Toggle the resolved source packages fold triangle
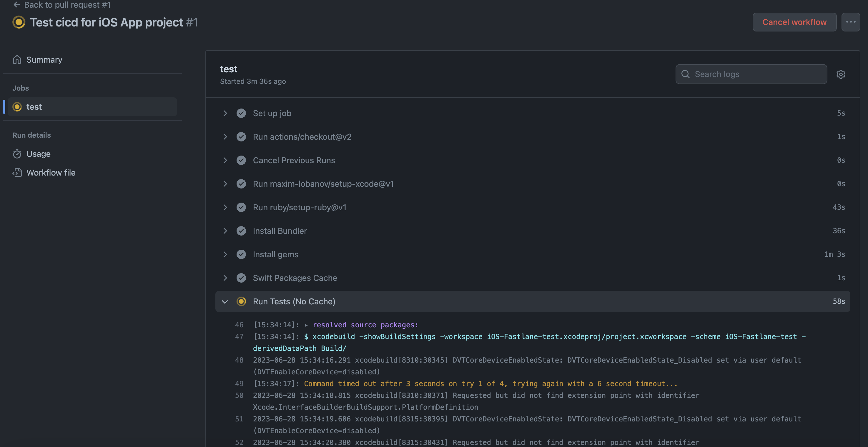868x447 pixels. tap(306, 325)
